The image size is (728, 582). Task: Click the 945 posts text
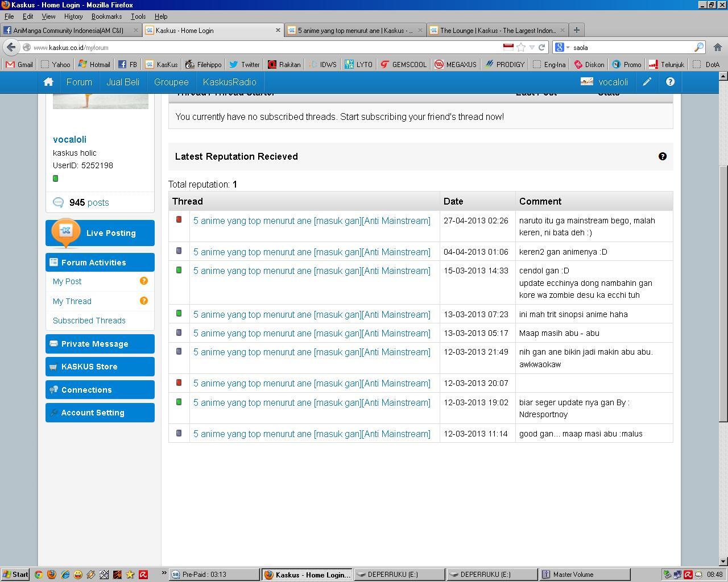pyautogui.click(x=89, y=202)
